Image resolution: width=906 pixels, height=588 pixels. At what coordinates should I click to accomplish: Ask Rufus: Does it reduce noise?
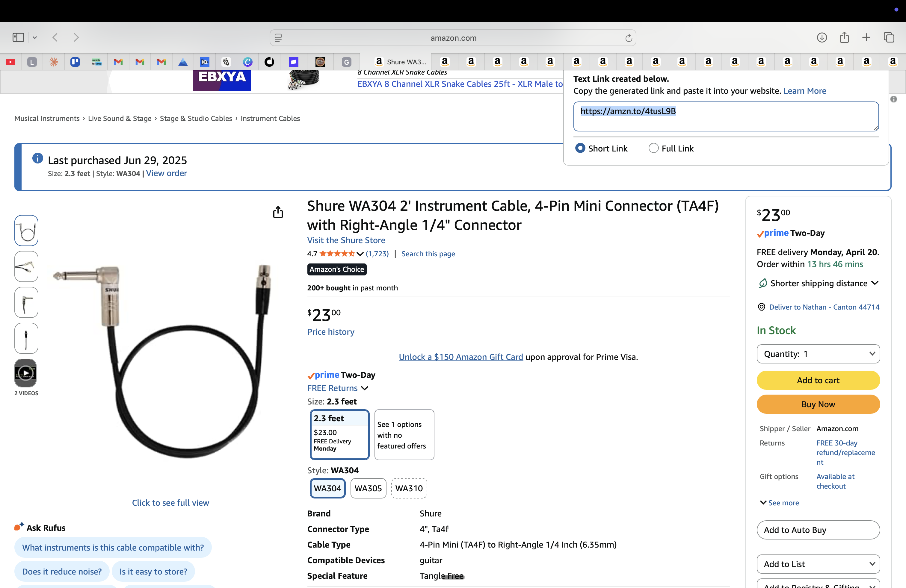(62, 572)
